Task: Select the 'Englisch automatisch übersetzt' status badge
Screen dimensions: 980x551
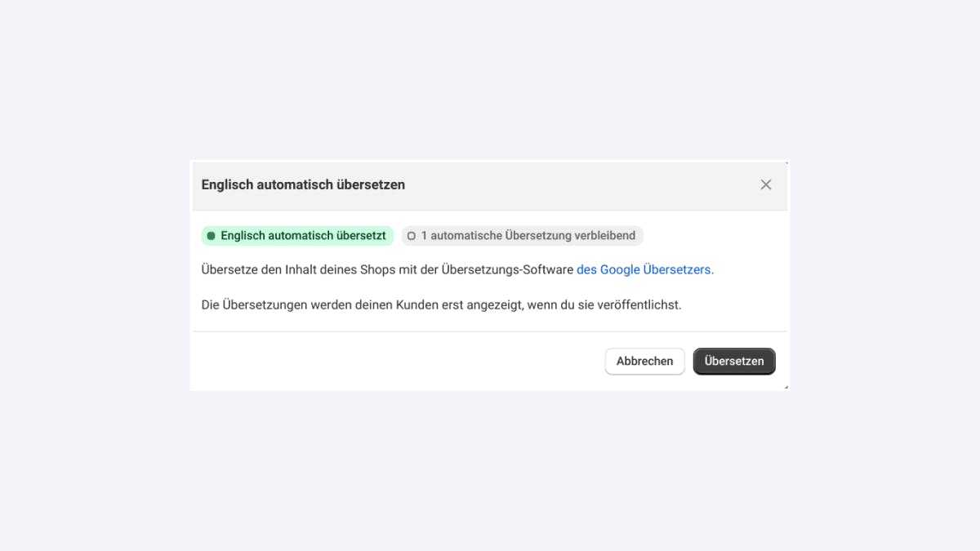Action: click(x=297, y=235)
